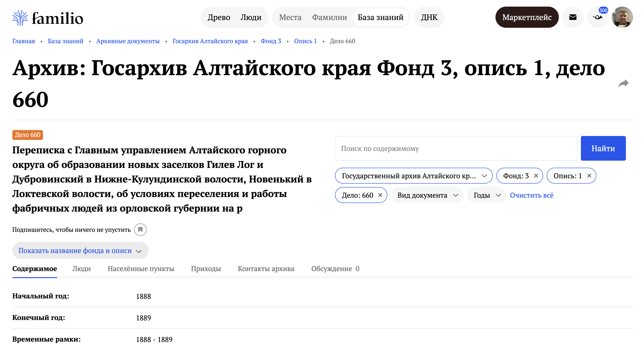644x346 pixels.
Task: Open the Годы dropdown
Action: coord(486,195)
